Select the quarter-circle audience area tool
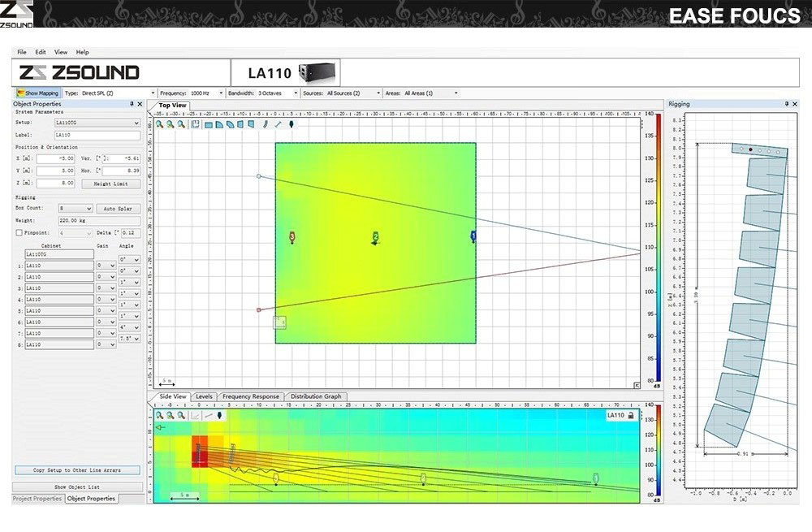Screen dimensions: 812x532 pyautogui.click(x=219, y=124)
